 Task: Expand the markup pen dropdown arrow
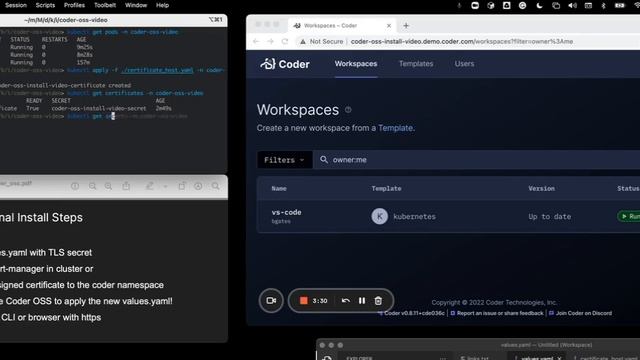pos(165,186)
